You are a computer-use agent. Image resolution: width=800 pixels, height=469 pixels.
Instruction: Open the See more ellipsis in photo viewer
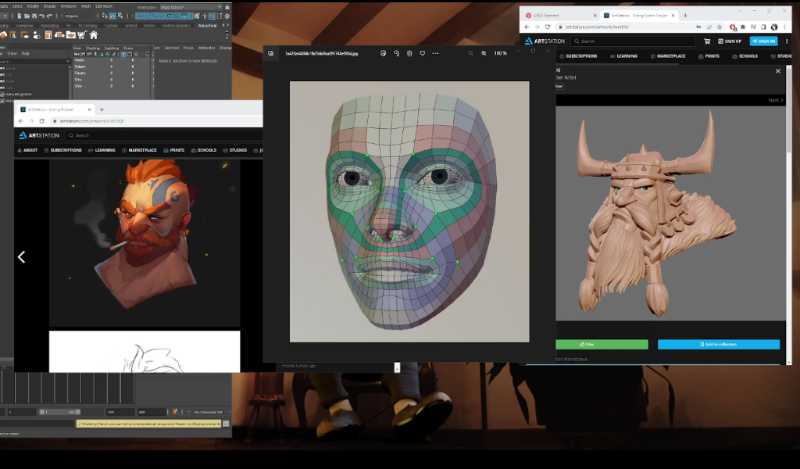coord(436,54)
